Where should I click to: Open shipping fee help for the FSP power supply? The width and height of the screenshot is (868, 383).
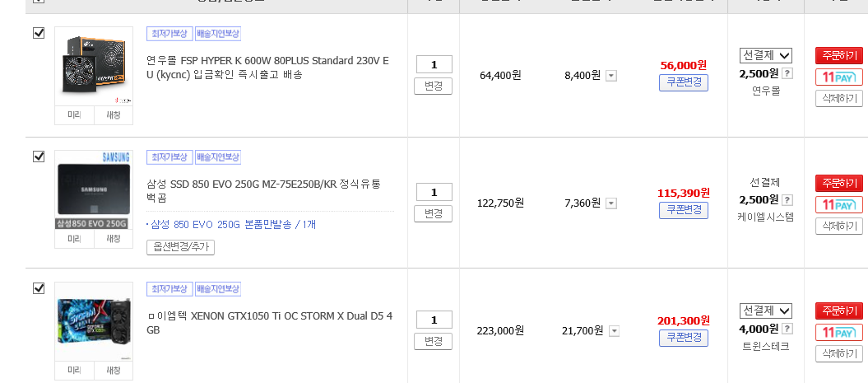(787, 74)
